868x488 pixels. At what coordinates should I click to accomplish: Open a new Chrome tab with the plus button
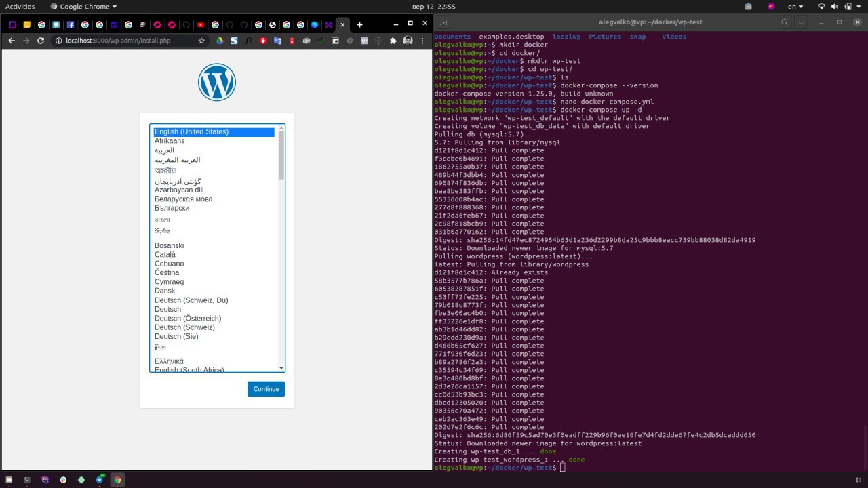359,24
